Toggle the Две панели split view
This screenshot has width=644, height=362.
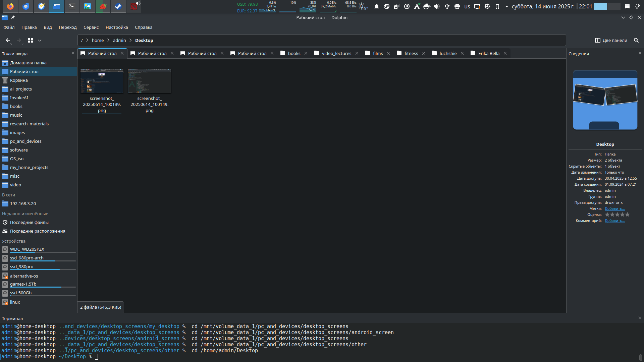click(611, 40)
